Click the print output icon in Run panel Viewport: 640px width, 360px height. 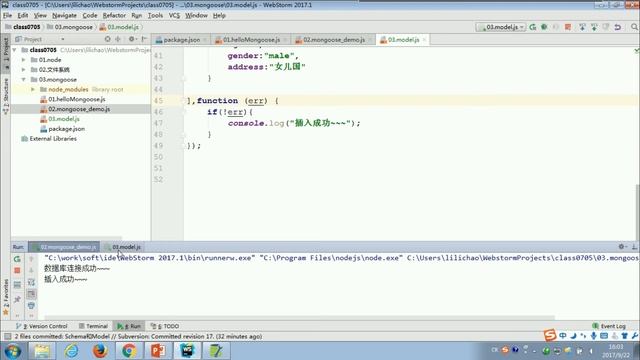click(31, 306)
